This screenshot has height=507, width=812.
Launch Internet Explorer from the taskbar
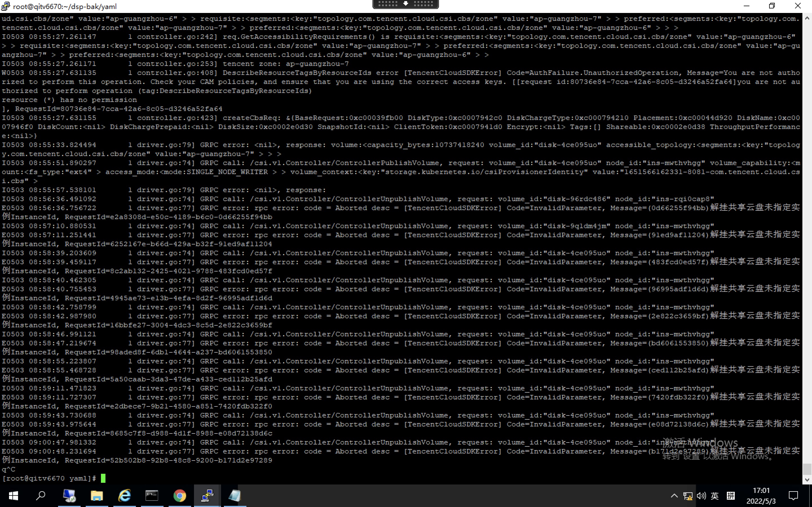pos(125,496)
